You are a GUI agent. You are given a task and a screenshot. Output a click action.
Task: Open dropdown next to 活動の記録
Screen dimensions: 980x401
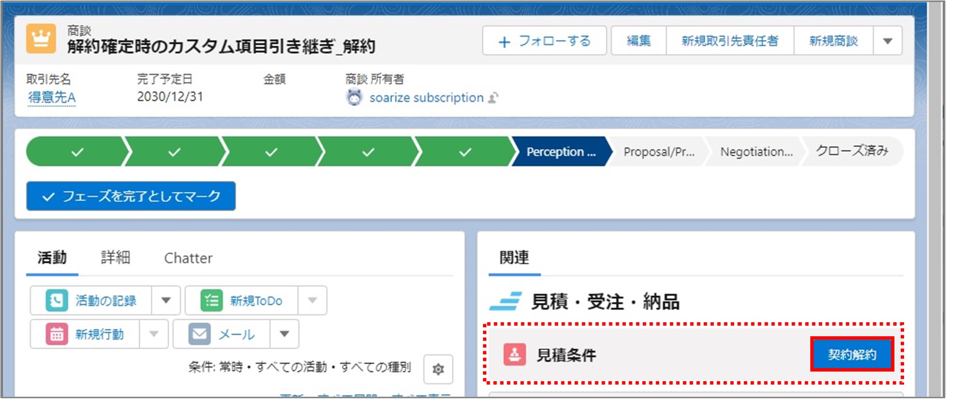[x=166, y=301]
